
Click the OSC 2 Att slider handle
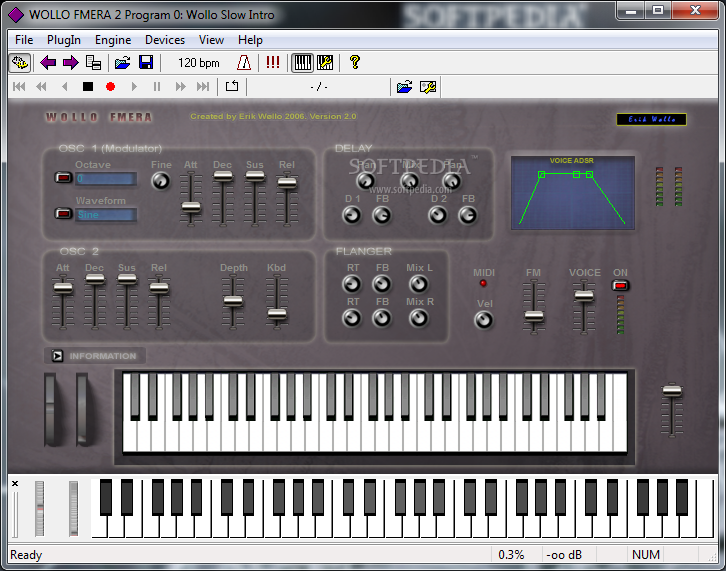[63, 288]
